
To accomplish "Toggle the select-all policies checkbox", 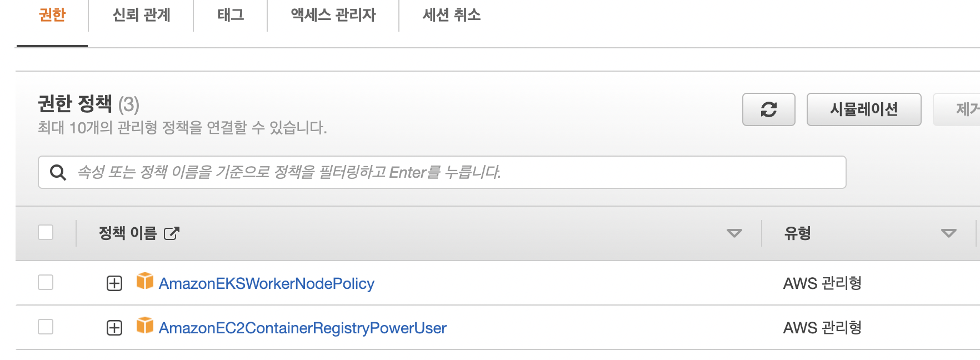I will pyautogui.click(x=46, y=232).
